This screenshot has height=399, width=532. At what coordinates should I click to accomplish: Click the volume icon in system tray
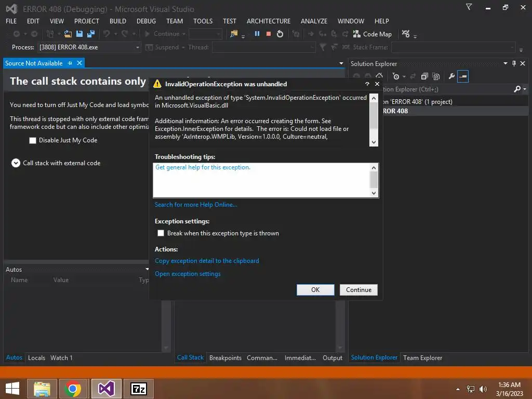click(x=483, y=389)
